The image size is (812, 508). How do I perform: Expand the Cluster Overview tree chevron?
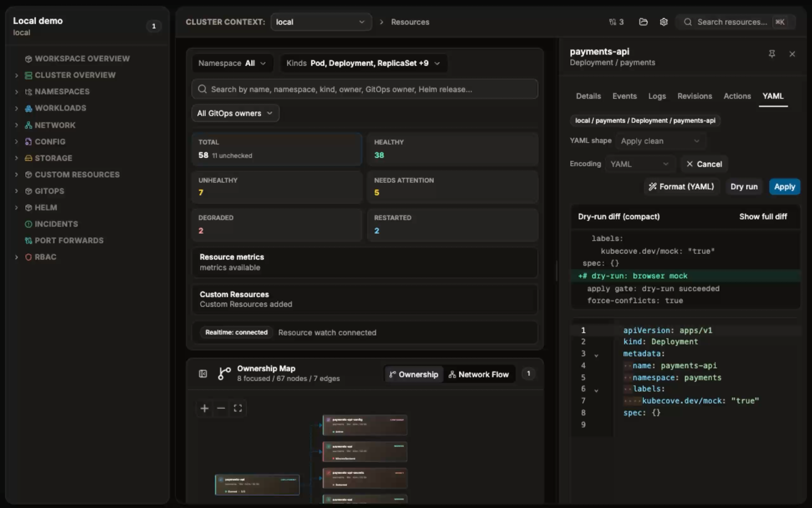[x=16, y=75]
